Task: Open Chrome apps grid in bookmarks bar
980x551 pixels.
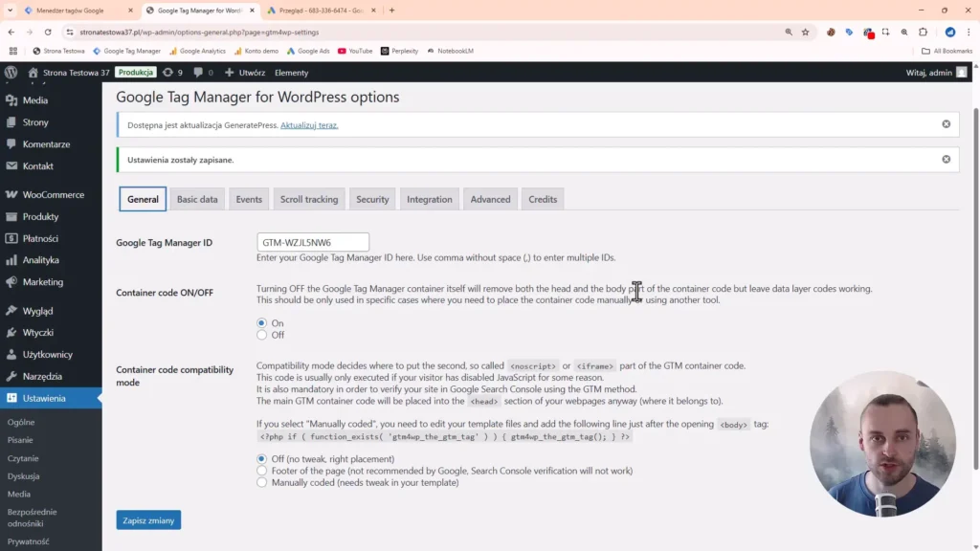Action: [x=13, y=51]
